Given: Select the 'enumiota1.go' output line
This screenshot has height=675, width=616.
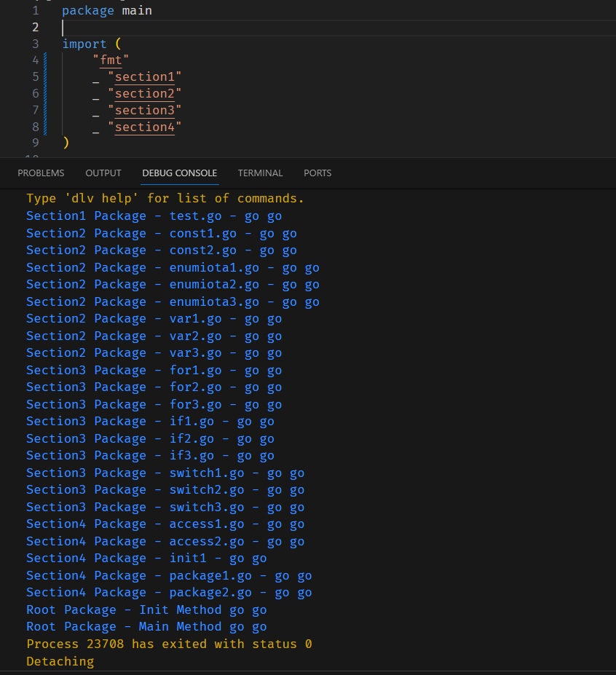Looking at the screenshot, I should point(173,268).
